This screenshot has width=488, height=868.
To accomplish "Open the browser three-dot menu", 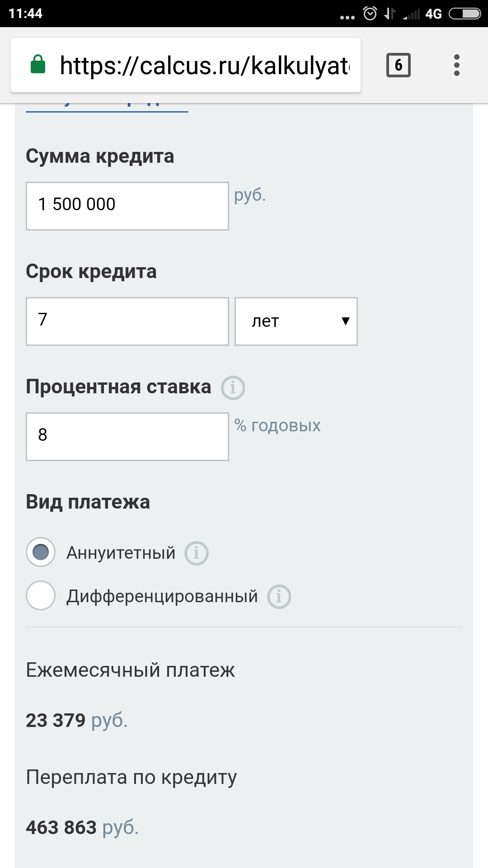I will pyautogui.click(x=456, y=65).
